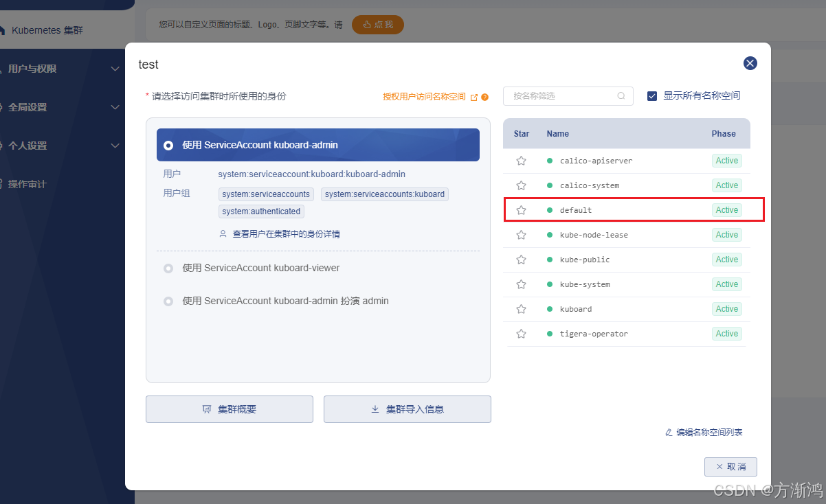Select ServiceAccount kuboard-admin identity
This screenshot has width=826, height=504.
pyautogui.click(x=318, y=145)
